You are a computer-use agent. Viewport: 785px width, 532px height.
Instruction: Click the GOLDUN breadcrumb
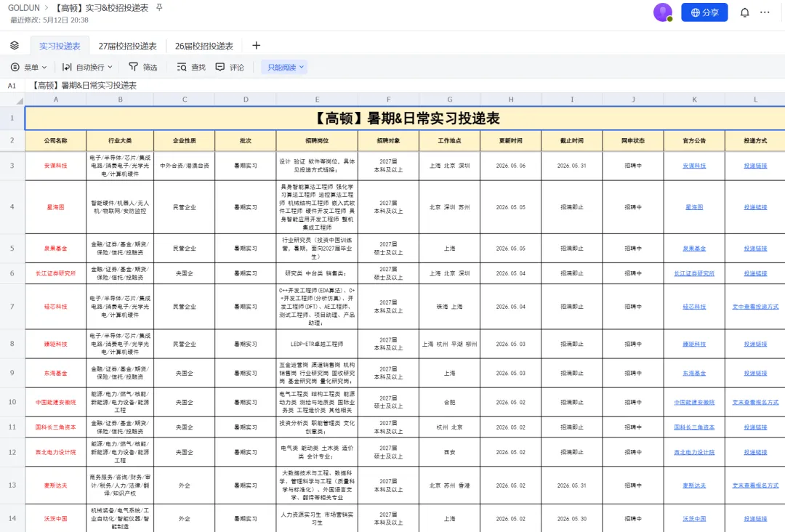[23, 8]
